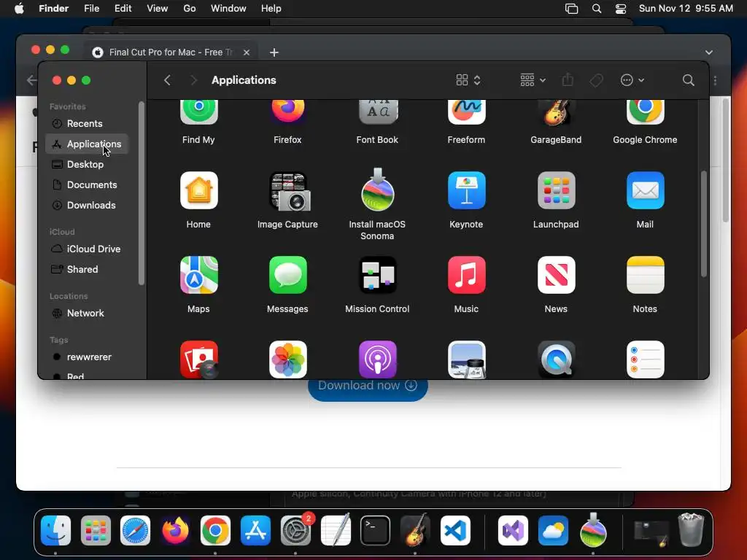Click the Finder sidebar scrollbar
The image size is (747, 560).
tap(141, 192)
